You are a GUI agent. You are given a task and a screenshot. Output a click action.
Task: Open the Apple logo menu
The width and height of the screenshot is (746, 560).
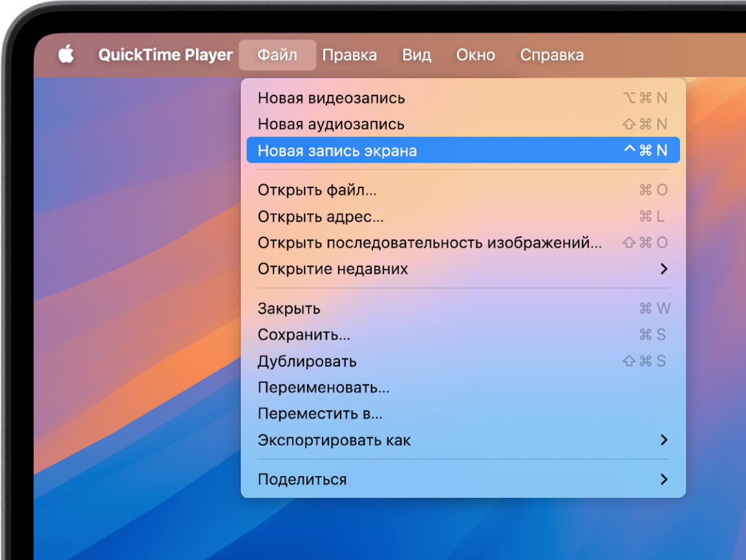[x=66, y=55]
